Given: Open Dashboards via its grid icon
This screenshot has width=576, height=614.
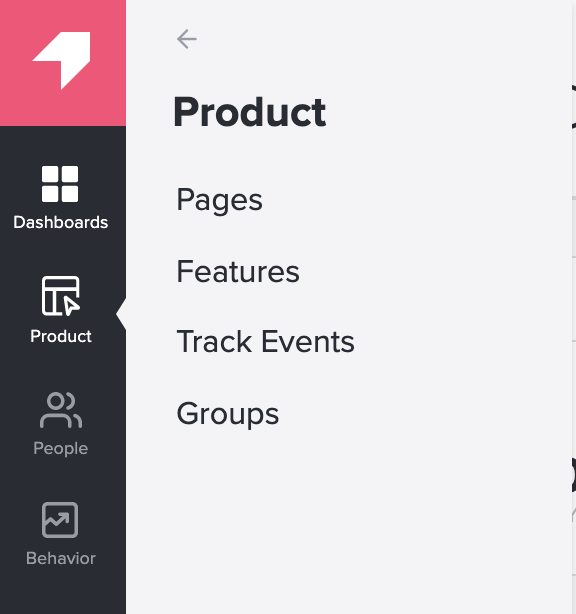Looking at the screenshot, I should point(60,184).
